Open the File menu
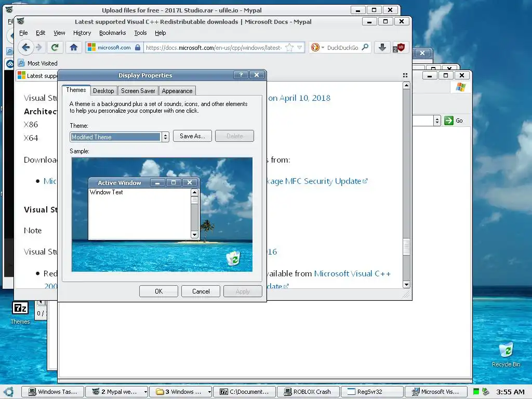The image size is (532, 399). pyautogui.click(x=23, y=33)
